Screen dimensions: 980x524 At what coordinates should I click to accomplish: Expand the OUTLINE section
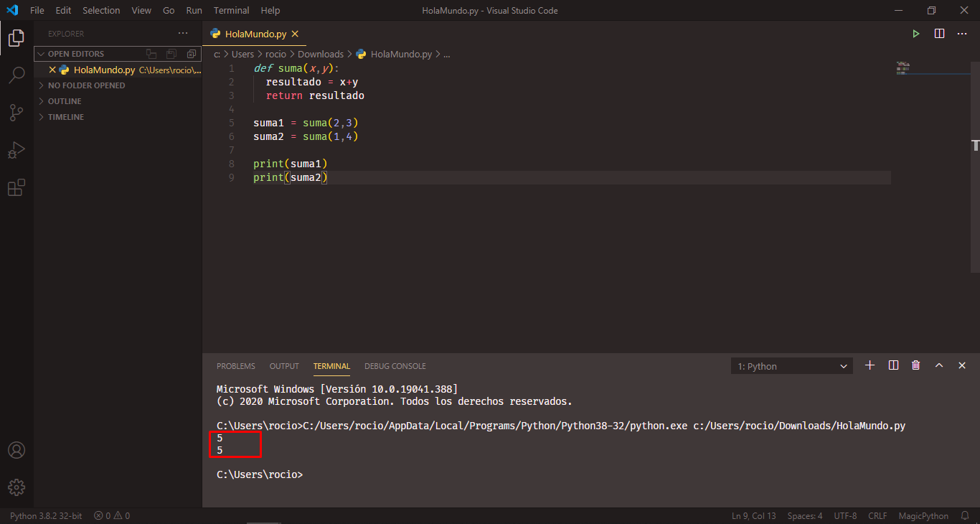[65, 101]
